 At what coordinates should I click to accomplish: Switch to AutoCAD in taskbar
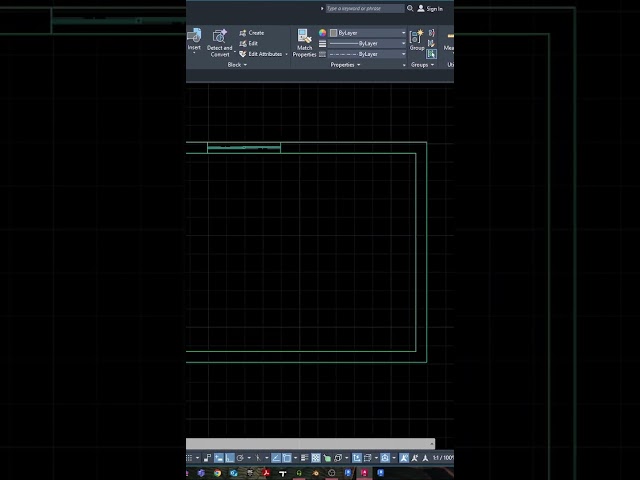[x=364, y=473]
